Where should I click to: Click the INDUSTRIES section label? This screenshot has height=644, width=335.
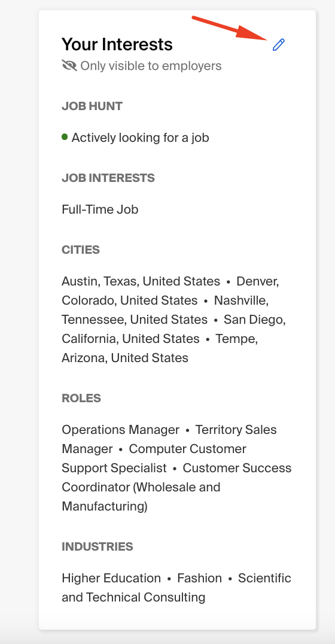click(x=98, y=546)
